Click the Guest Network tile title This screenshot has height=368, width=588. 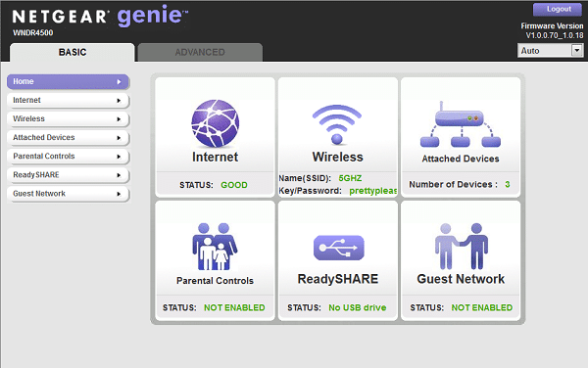click(461, 279)
